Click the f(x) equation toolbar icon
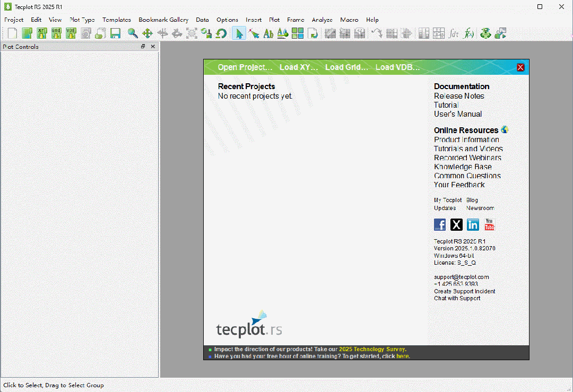The width and height of the screenshot is (573, 392). (468, 33)
